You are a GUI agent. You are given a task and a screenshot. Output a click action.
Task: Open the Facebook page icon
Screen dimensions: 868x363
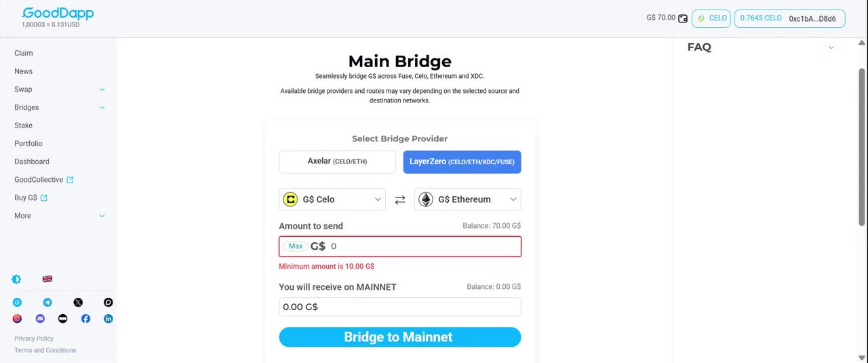click(x=85, y=318)
